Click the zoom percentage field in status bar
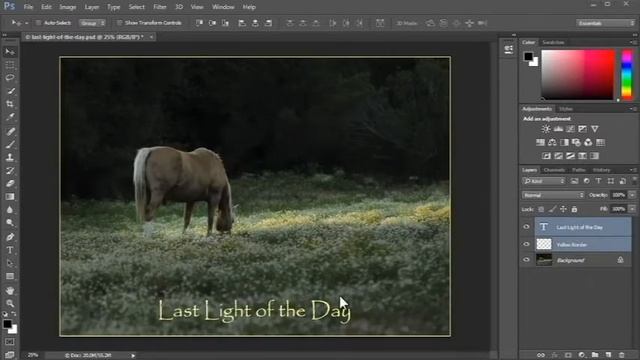 coord(33,356)
